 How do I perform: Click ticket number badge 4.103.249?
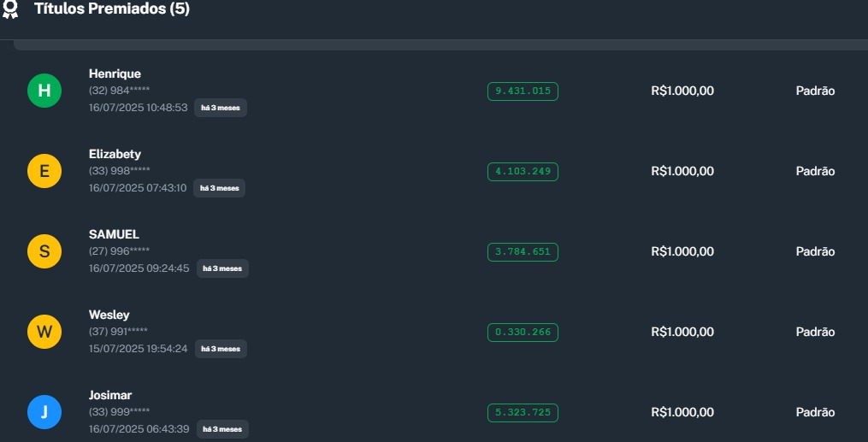click(x=523, y=172)
